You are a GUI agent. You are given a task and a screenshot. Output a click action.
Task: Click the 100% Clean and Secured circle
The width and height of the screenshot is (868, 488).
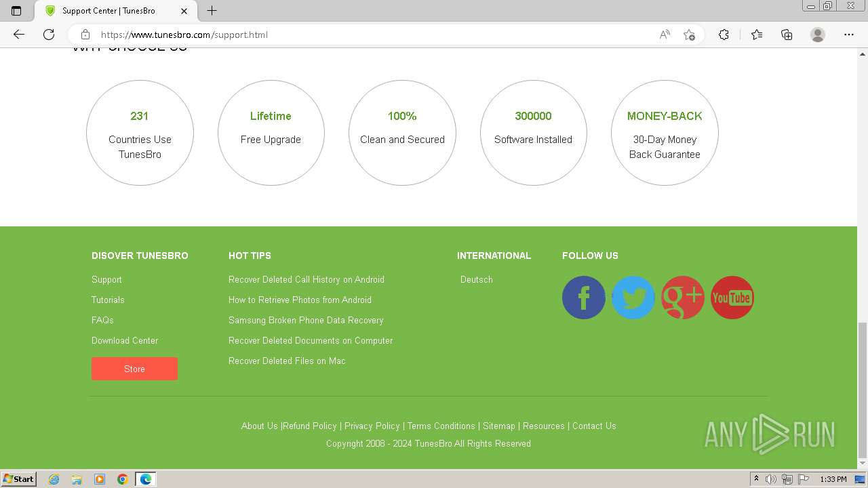(402, 133)
